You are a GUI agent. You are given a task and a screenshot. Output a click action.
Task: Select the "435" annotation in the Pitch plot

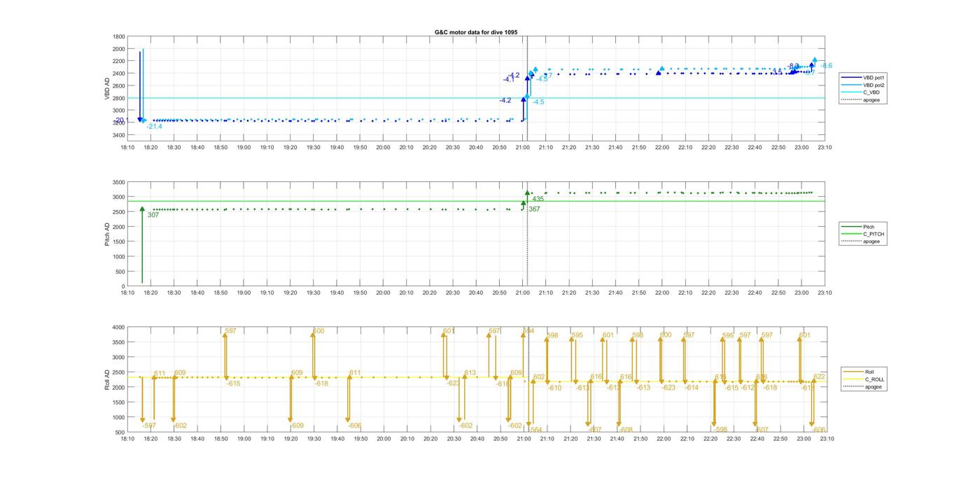[x=538, y=199]
